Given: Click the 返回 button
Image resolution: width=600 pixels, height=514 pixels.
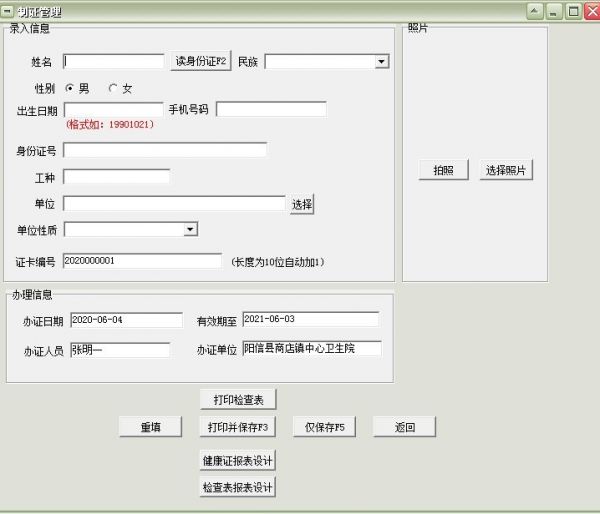Looking at the screenshot, I should point(404,427).
